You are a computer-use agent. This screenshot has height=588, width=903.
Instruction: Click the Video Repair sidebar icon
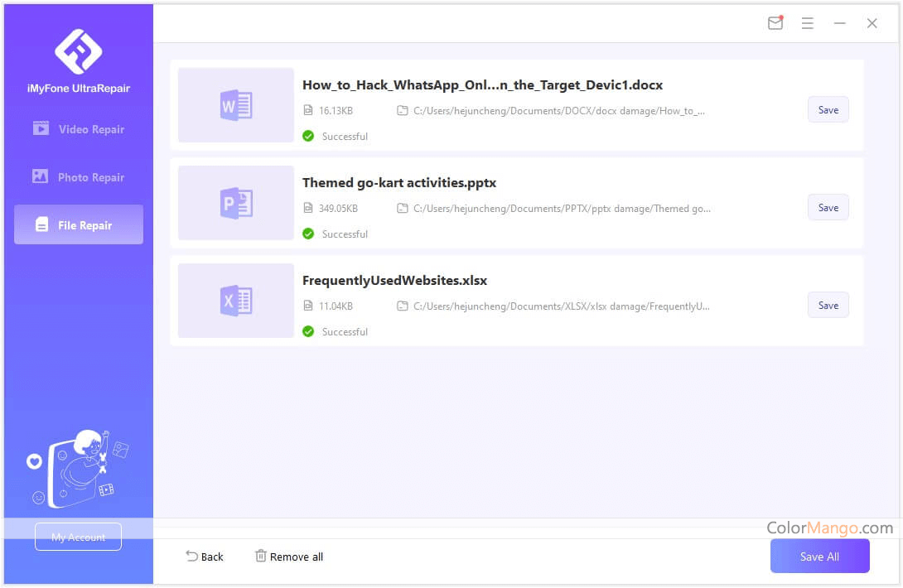[x=41, y=129]
